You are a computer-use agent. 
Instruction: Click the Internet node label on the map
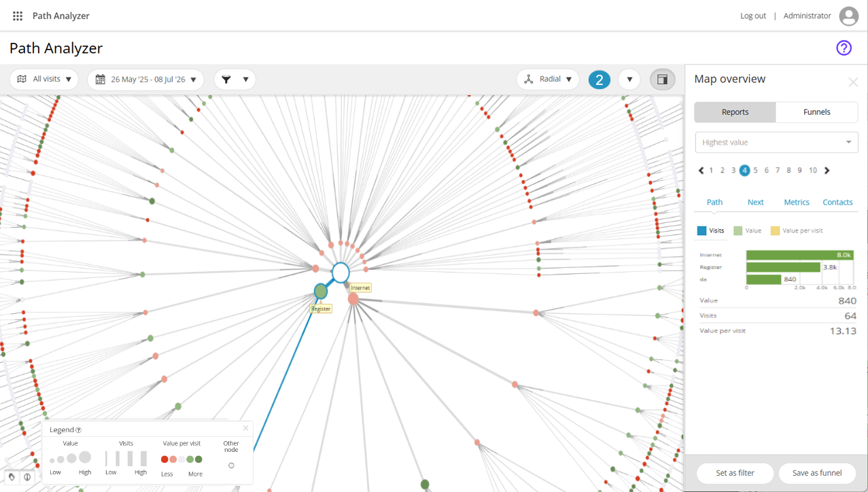point(360,288)
